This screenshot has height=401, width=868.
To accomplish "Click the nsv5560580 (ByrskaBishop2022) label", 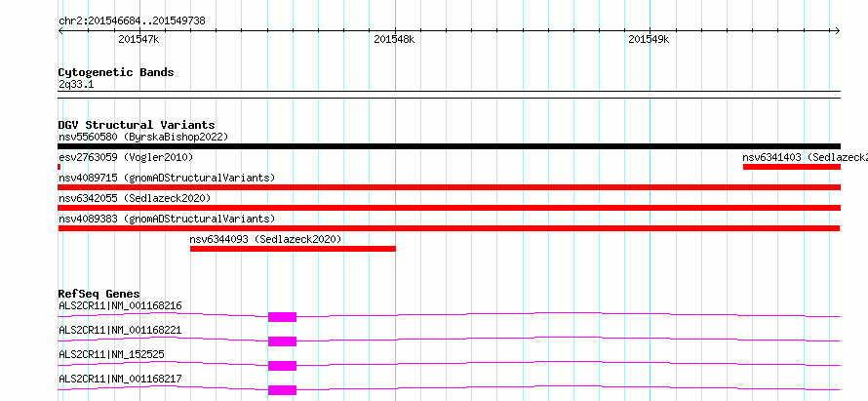I will point(143,137).
